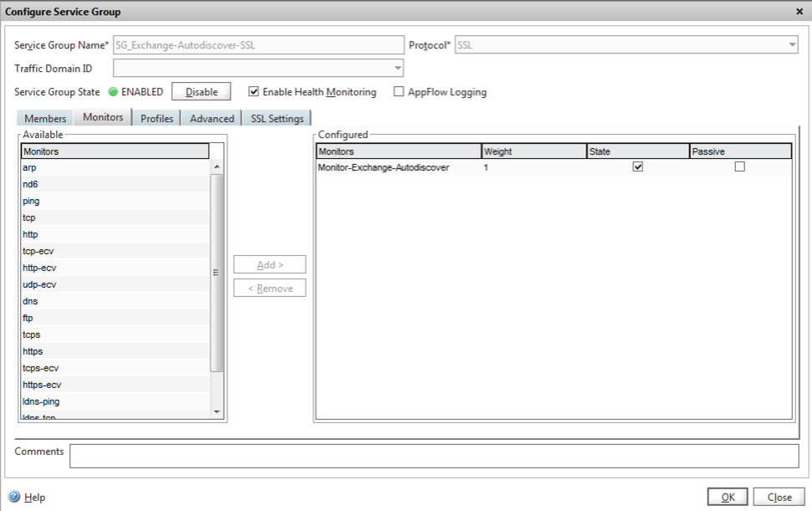Toggle Enable Health Monitoring checkbox

click(254, 92)
